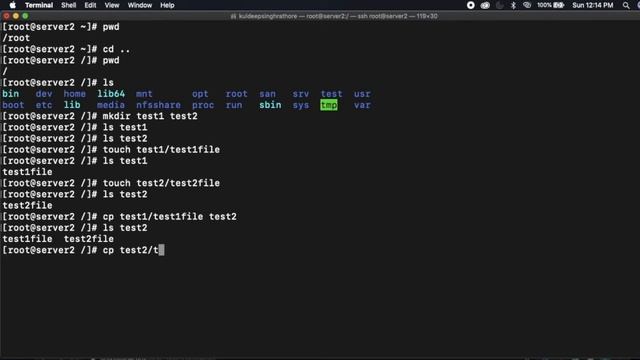Click the 'test1file test2file' output line
Screen dimensions: 640x360
pyautogui.click(x=58, y=239)
